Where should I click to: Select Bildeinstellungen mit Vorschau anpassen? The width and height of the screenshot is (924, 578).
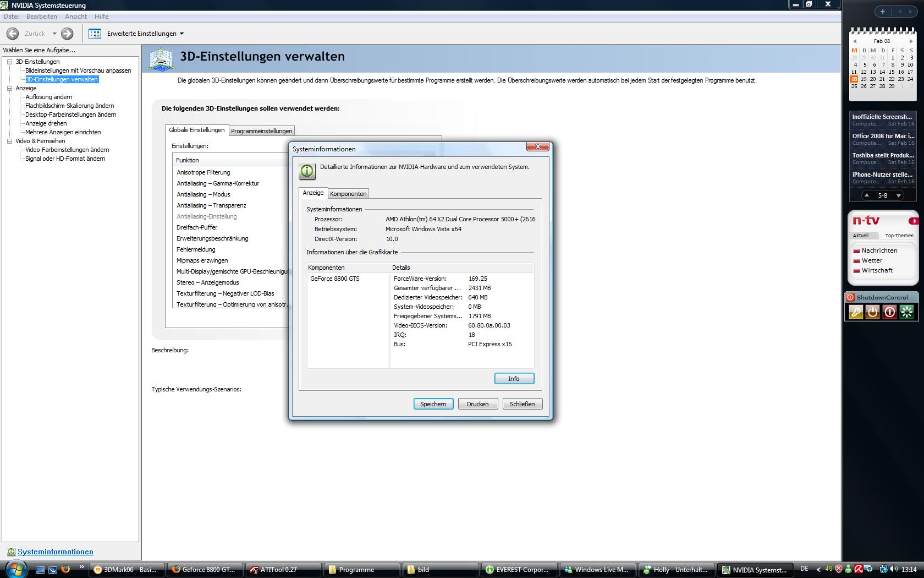point(78,70)
